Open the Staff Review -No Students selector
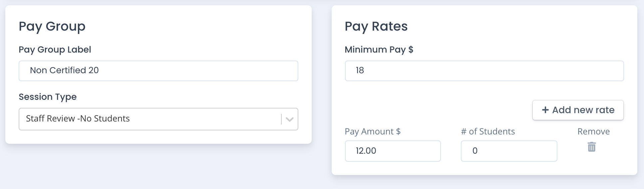The height and width of the screenshot is (189, 644). click(x=158, y=119)
